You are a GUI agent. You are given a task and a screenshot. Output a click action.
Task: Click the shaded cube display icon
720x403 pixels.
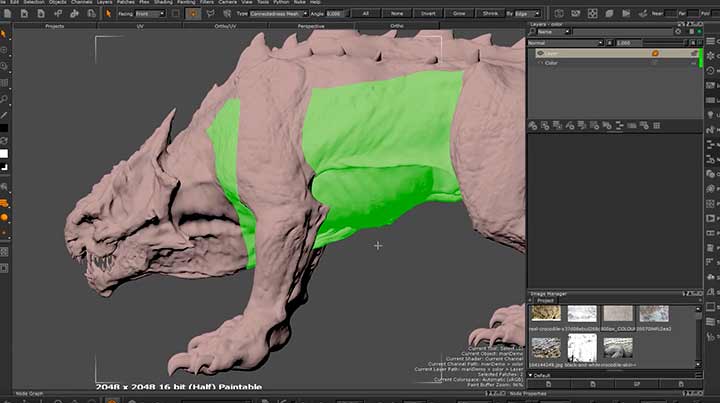point(609,14)
